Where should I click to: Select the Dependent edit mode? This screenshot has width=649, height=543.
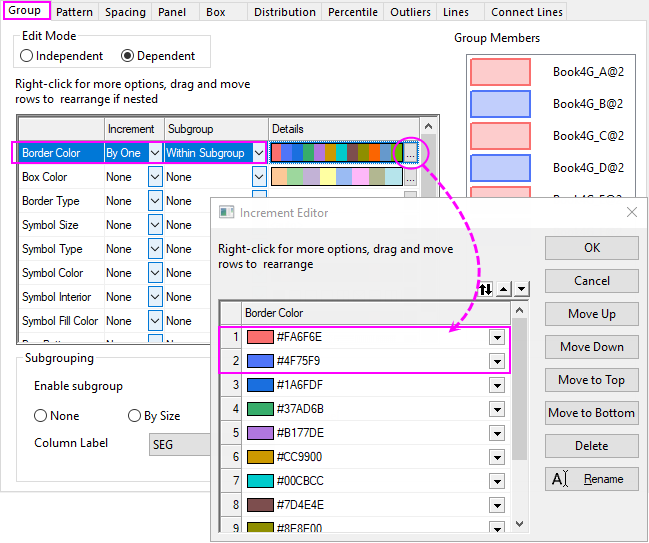click(128, 56)
